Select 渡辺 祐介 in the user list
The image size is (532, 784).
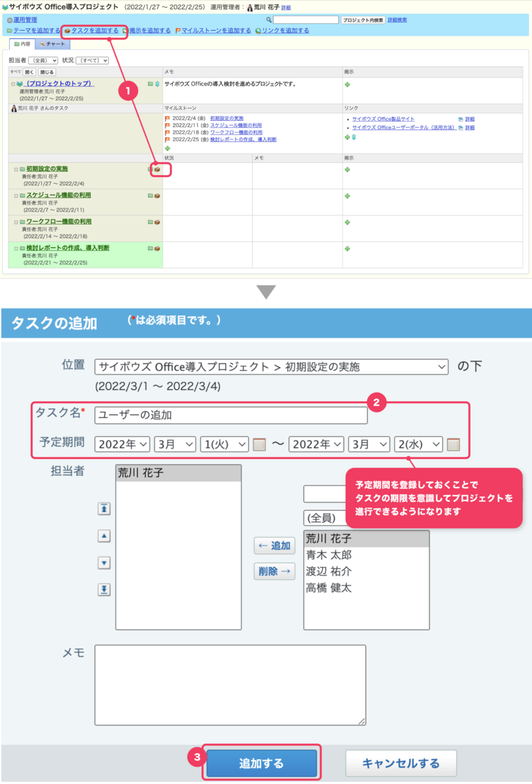pos(329,572)
